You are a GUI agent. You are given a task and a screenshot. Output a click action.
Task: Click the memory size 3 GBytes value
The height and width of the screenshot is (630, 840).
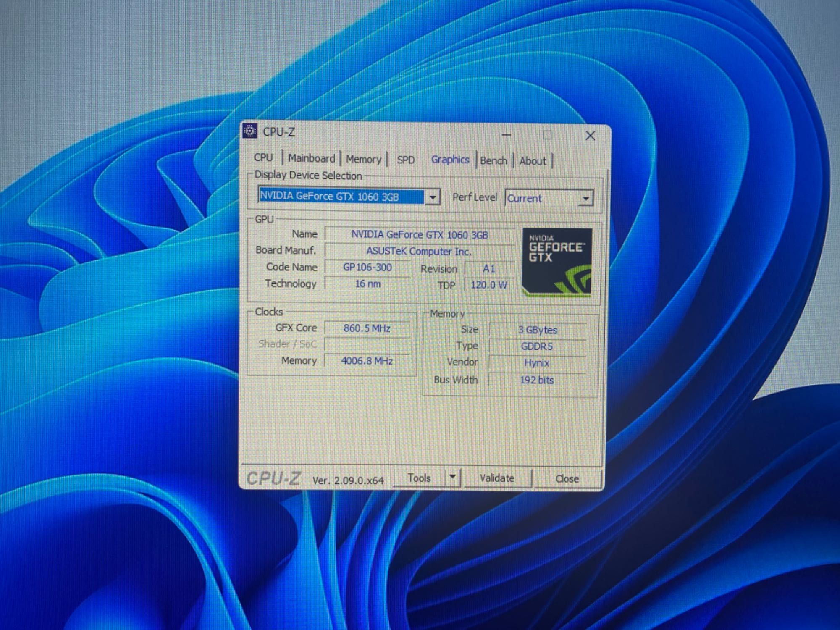tap(537, 330)
